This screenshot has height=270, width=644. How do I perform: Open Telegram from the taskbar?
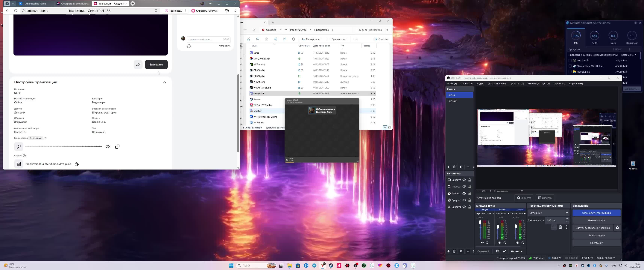pyautogui.click(x=314, y=265)
